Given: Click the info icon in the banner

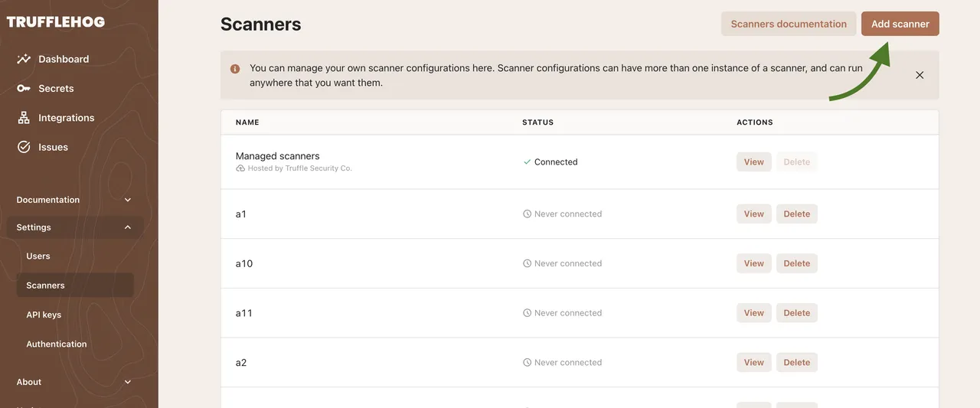Looking at the screenshot, I should (235, 68).
